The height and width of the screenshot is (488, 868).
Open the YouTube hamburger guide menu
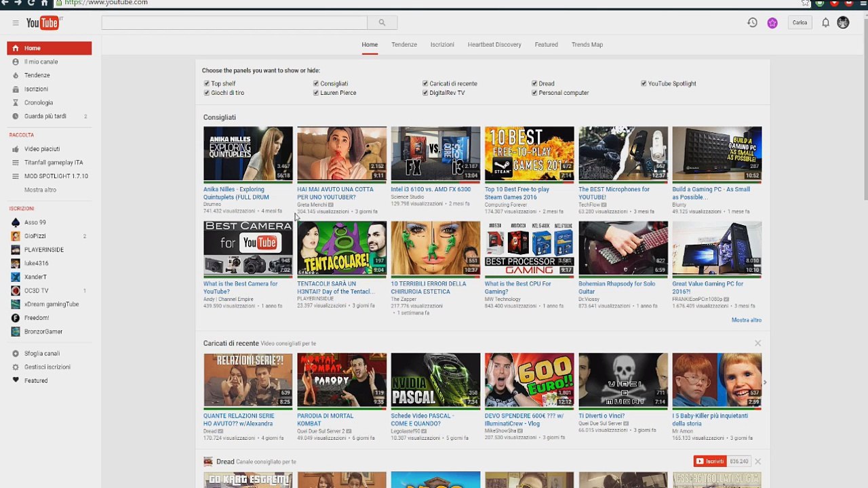(16, 23)
